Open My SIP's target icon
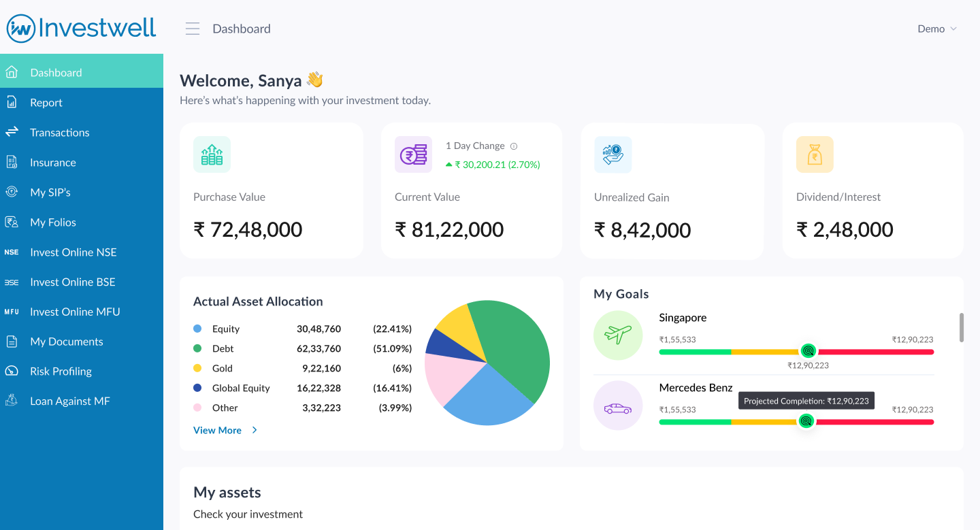This screenshot has height=530, width=980. point(12,192)
